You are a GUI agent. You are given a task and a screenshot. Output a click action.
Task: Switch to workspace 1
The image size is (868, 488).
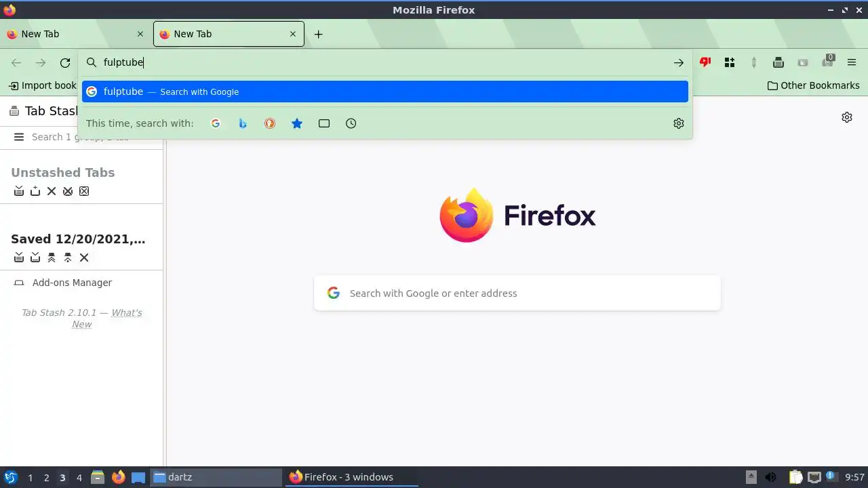pyautogui.click(x=30, y=477)
